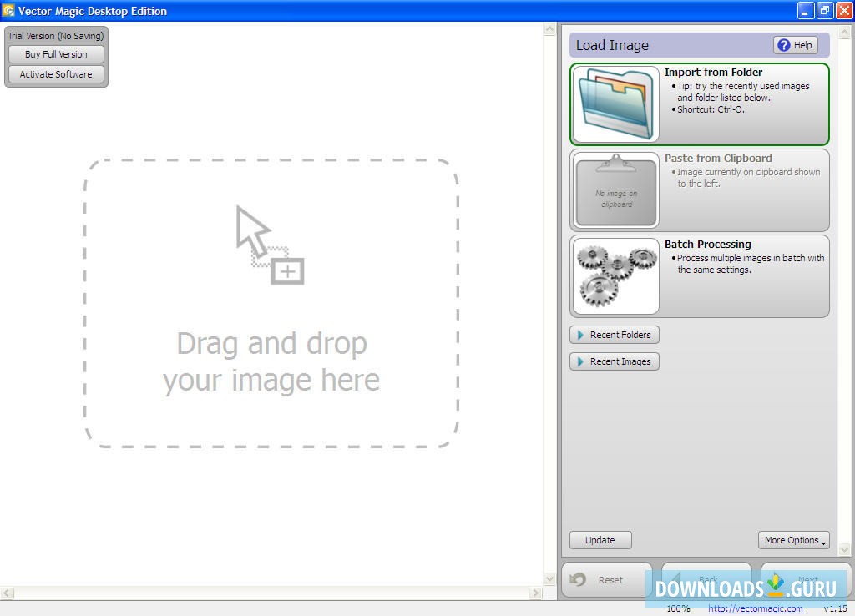
Task: Click the blue question mark Help icon
Action: pyautogui.click(x=783, y=45)
